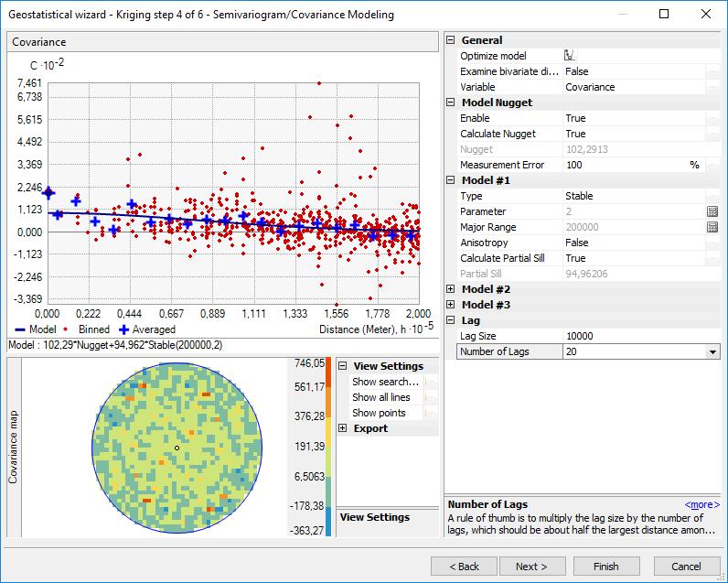Click the Averaged legend blue cross
The width and height of the screenshot is (728, 583).
pos(123,329)
